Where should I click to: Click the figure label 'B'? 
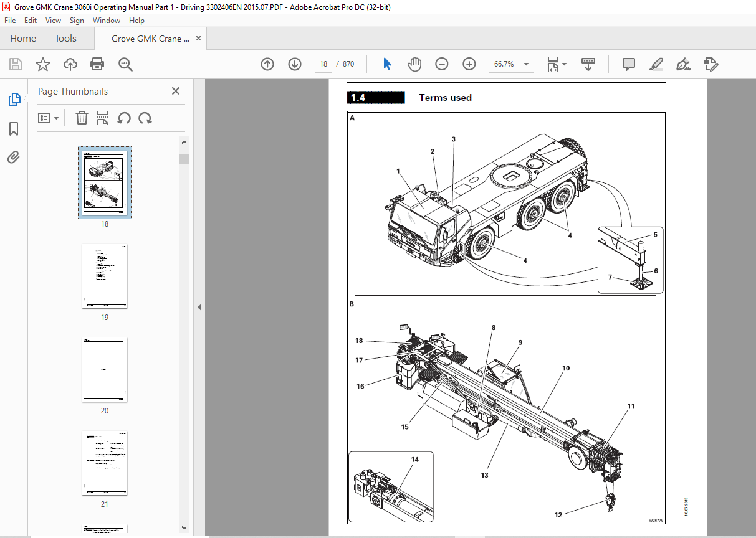tap(352, 304)
